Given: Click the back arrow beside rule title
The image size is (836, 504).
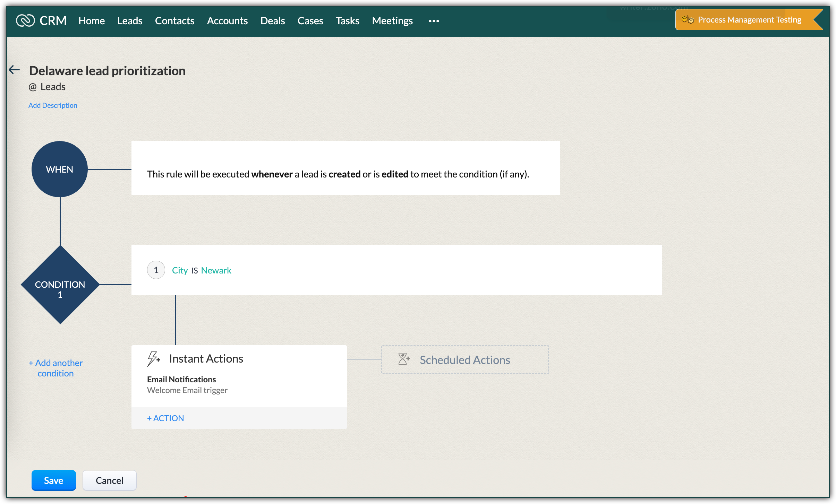Looking at the screenshot, I should pyautogui.click(x=14, y=70).
